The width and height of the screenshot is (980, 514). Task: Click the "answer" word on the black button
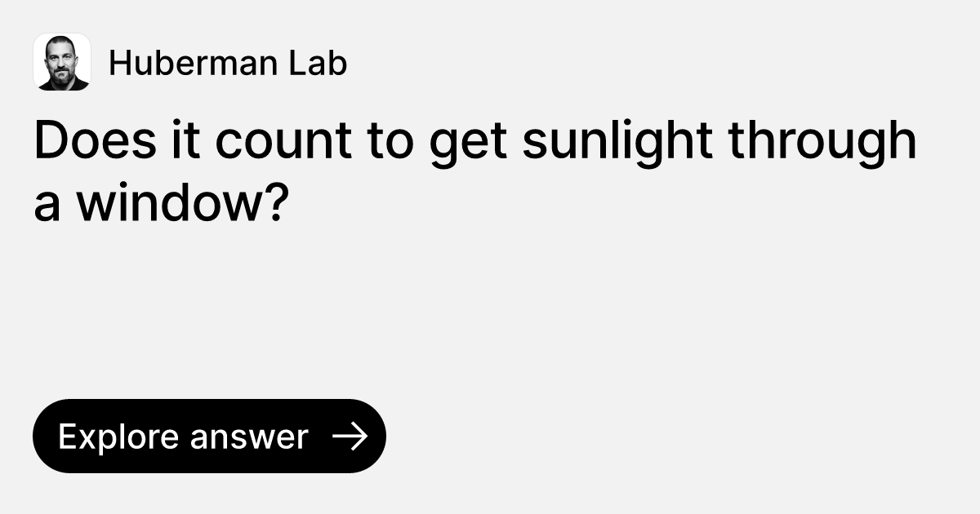coord(249,436)
